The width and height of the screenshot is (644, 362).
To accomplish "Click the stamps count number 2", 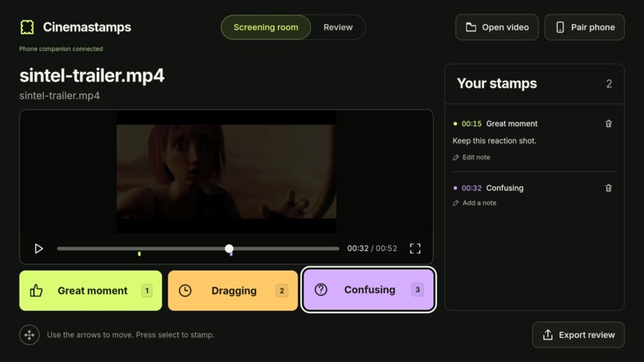I will point(609,84).
